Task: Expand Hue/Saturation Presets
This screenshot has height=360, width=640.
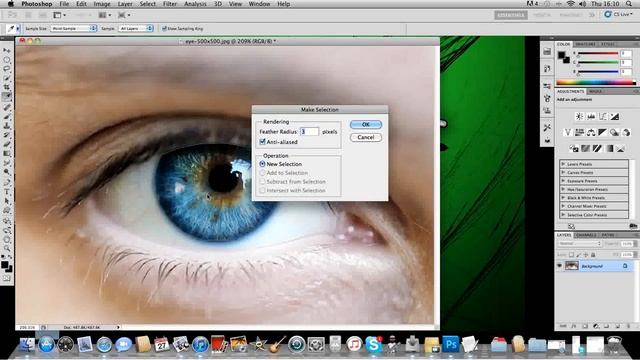Action: pyautogui.click(x=563, y=189)
